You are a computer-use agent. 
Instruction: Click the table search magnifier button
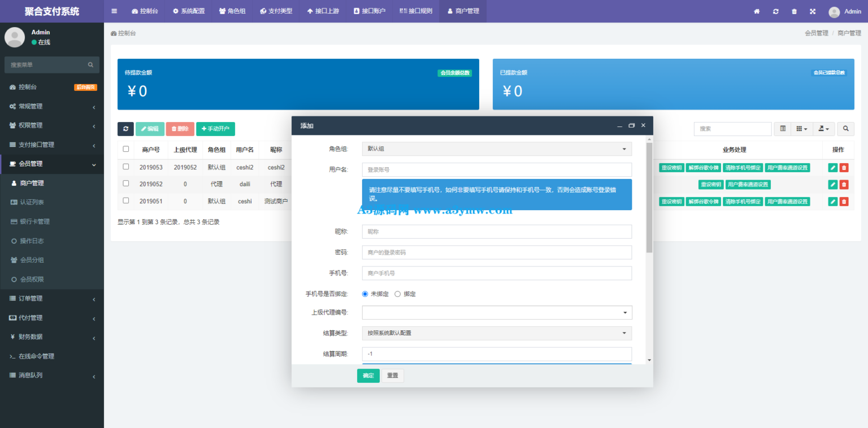[x=846, y=129]
